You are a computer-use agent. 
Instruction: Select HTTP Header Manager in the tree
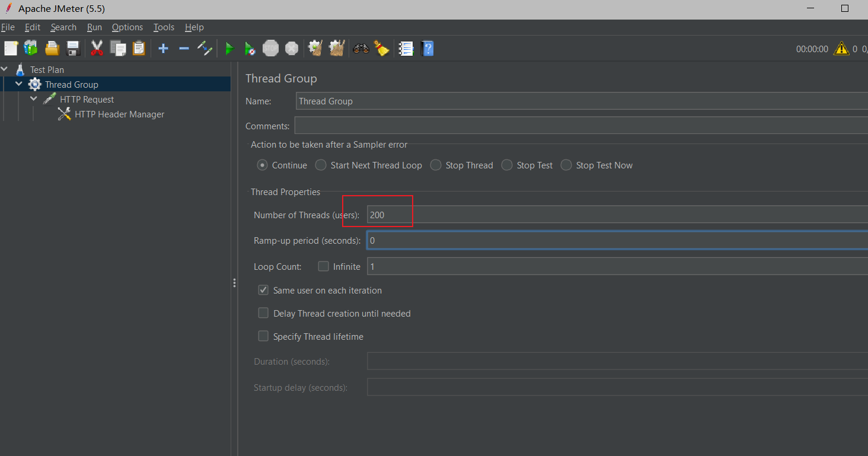pos(119,114)
